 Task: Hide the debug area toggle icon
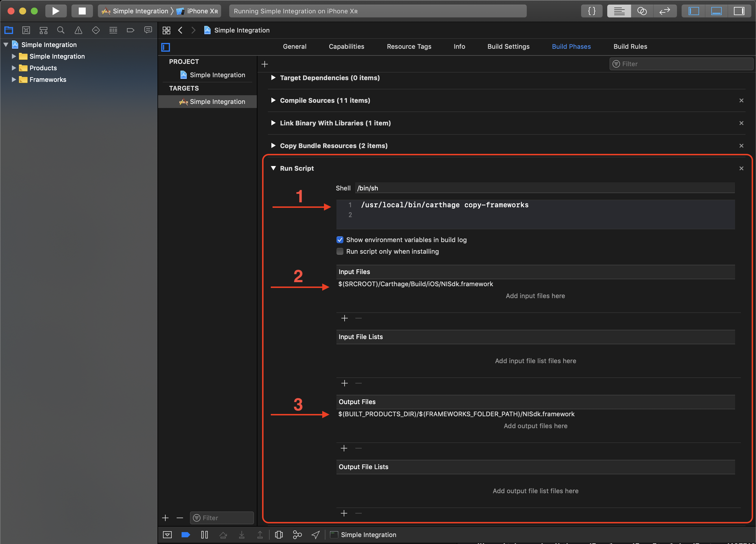[167, 535]
